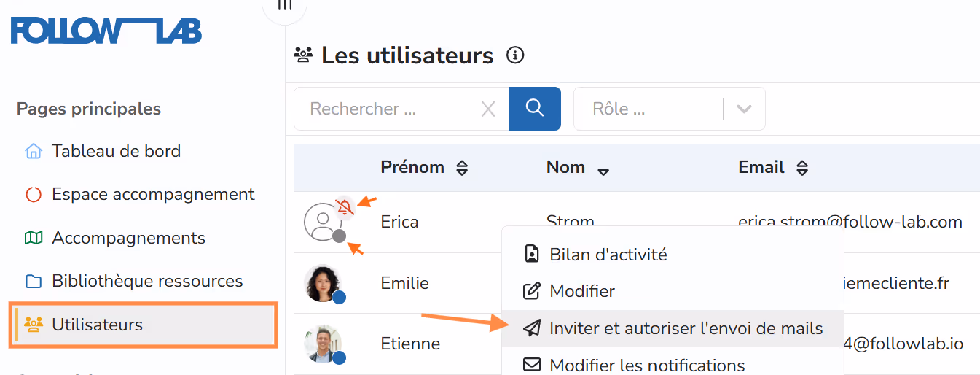980x375 pixels.
Task: Click the red circle Espace accompagnement icon
Action: (34, 195)
